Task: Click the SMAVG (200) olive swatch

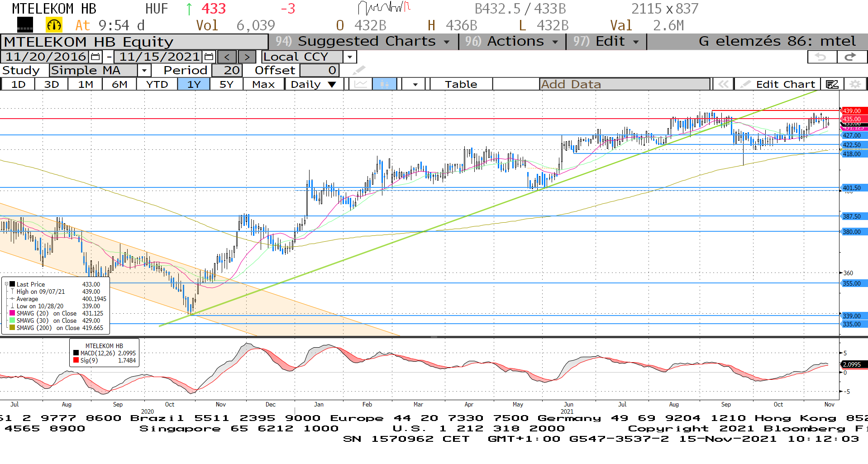Action: pyautogui.click(x=12, y=328)
